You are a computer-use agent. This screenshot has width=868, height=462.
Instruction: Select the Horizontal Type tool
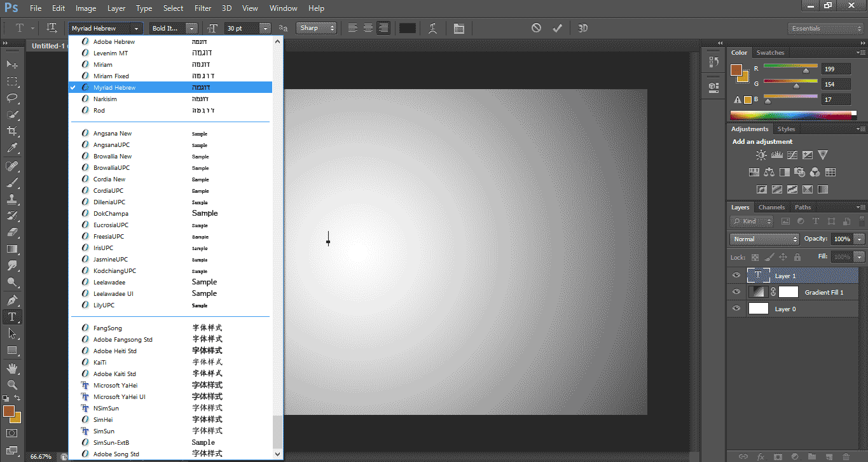(x=12, y=317)
